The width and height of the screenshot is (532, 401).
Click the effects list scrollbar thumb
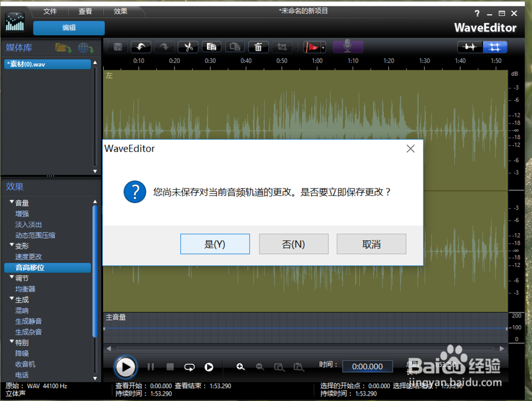click(95, 271)
